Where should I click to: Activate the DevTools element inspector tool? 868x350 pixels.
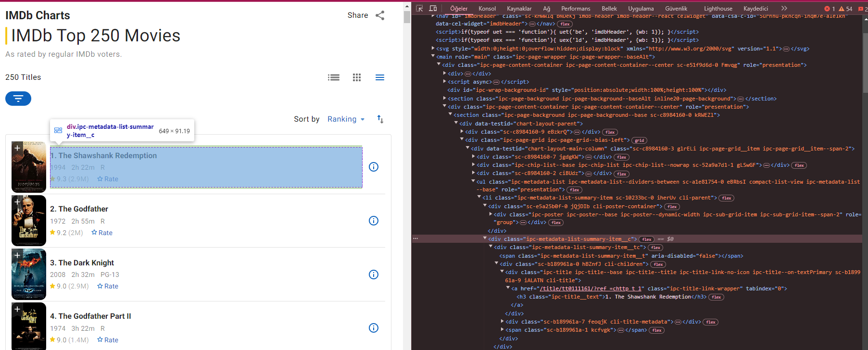(x=419, y=8)
